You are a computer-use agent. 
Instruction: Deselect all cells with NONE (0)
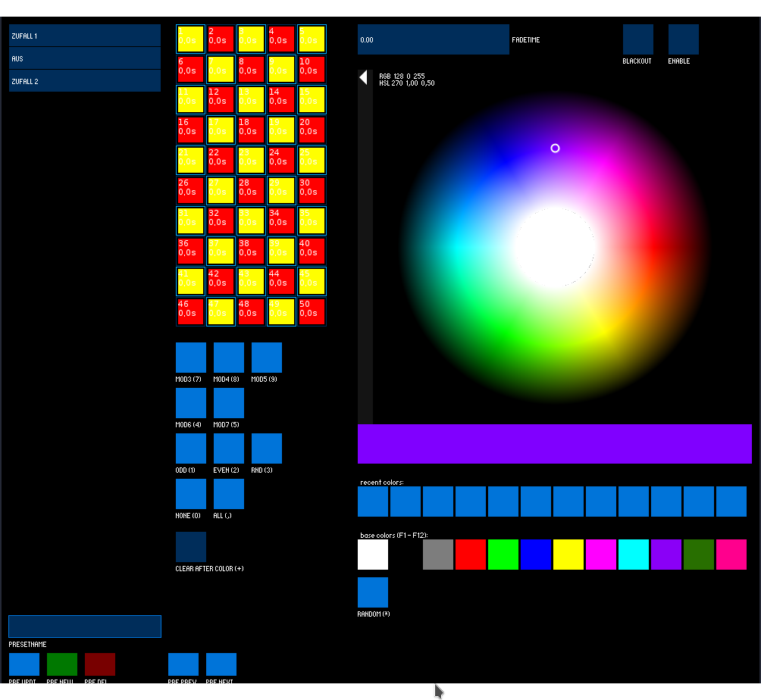pyautogui.click(x=191, y=494)
